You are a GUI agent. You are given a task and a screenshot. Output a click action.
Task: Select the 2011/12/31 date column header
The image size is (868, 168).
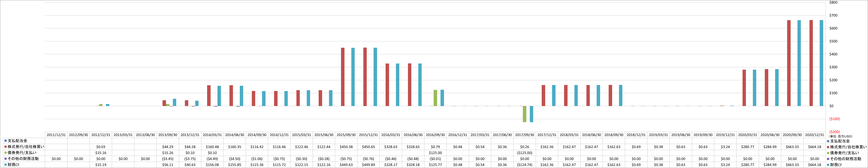tap(56, 135)
